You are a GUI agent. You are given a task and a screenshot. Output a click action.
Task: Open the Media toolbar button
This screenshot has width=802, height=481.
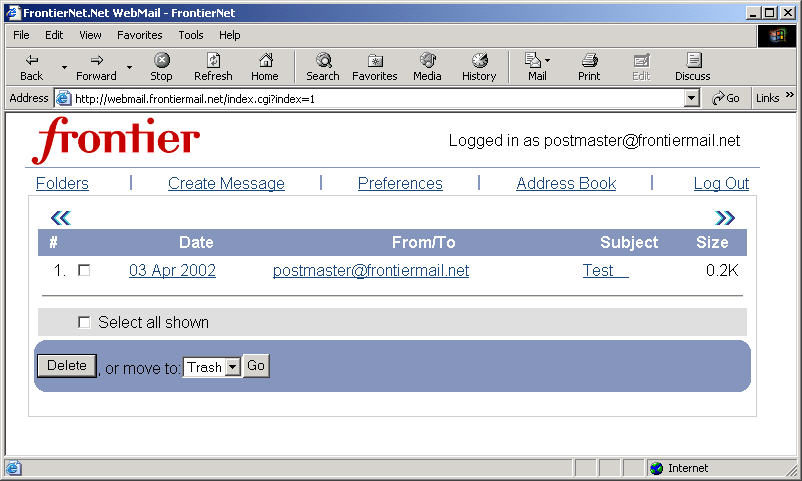point(427,67)
